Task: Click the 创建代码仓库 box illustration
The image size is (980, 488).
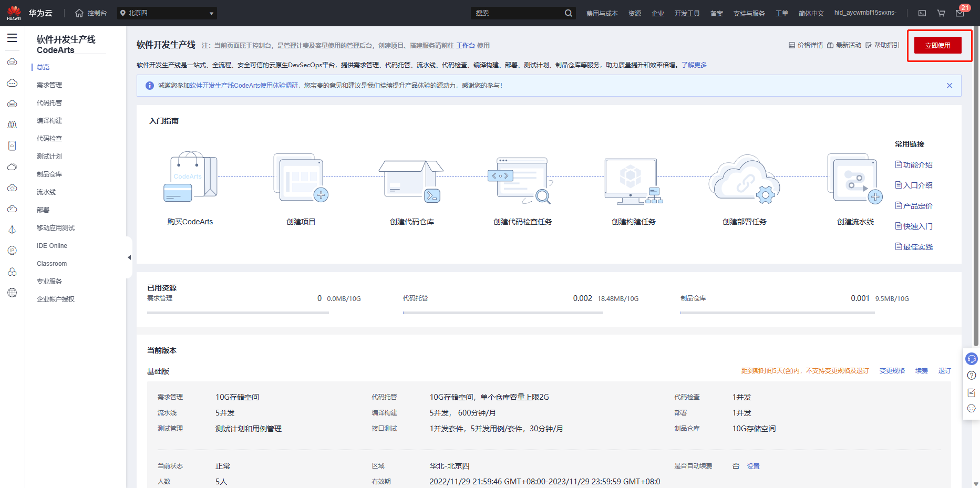Action: point(411,181)
